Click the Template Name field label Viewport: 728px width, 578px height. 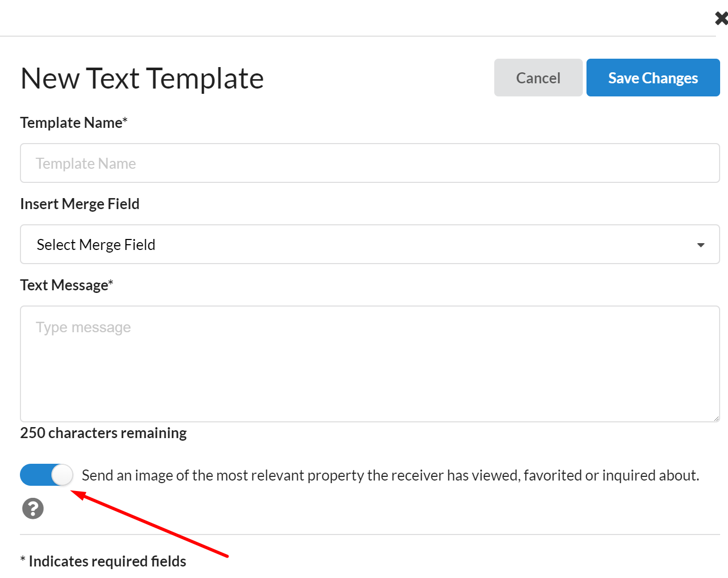tap(71, 123)
